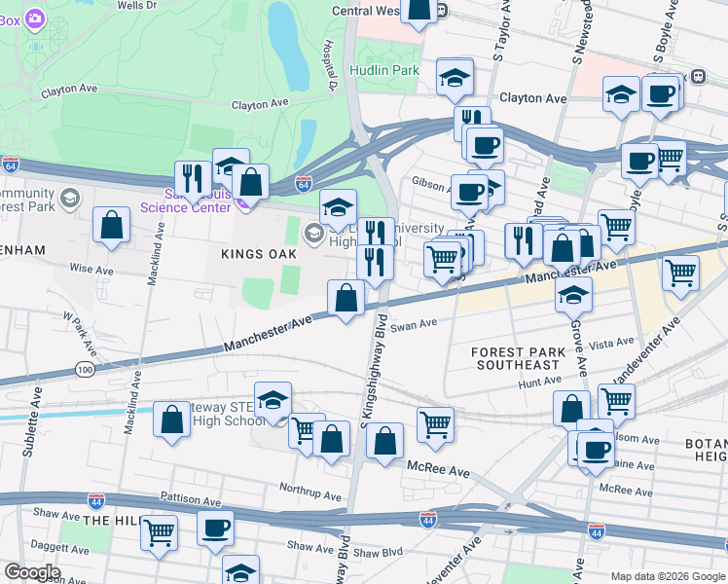The height and width of the screenshot is (584, 728).
Task: Select the shopping cart marker east of Manchester Ave label
Action: [x=680, y=275]
